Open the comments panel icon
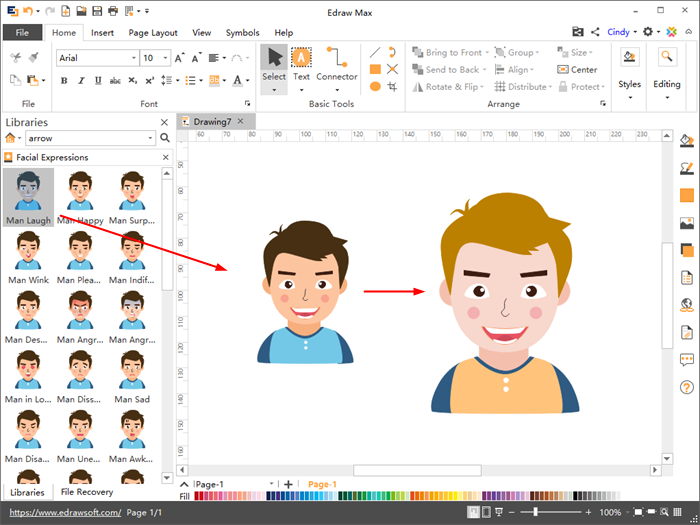Viewport: 700px width, 525px height. [687, 360]
